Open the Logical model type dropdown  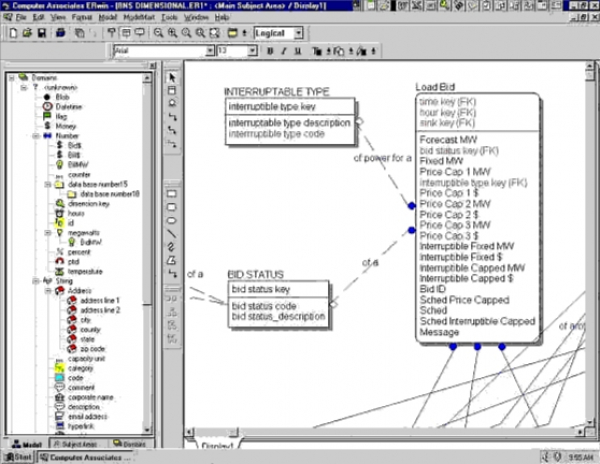(299, 32)
